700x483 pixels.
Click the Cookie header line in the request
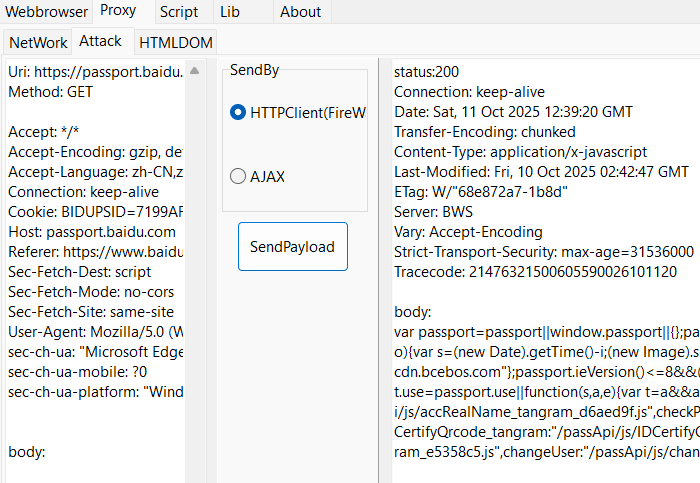95,212
